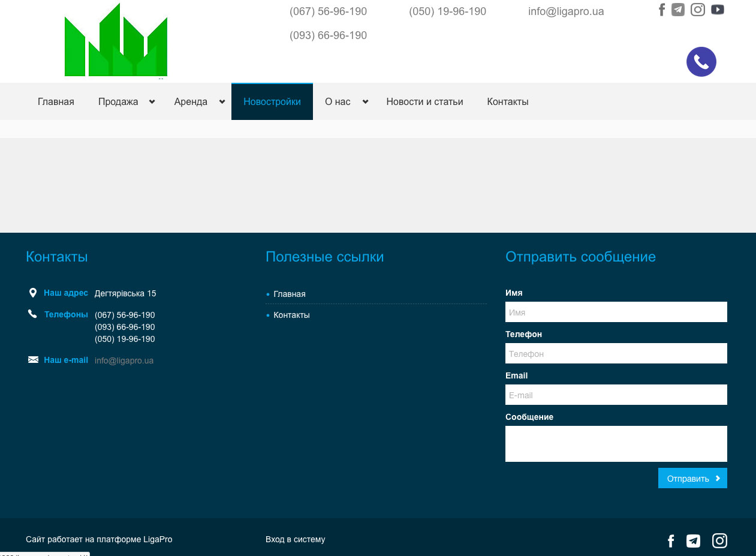
Task: Click the Главная link under Полезные ссылки
Action: pyautogui.click(x=290, y=294)
